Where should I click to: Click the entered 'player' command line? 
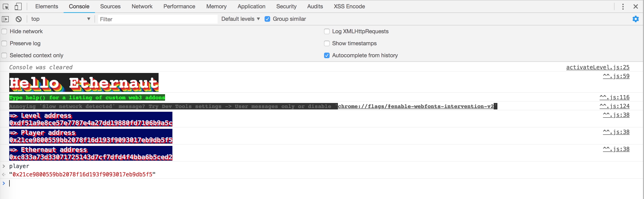pyautogui.click(x=19, y=166)
